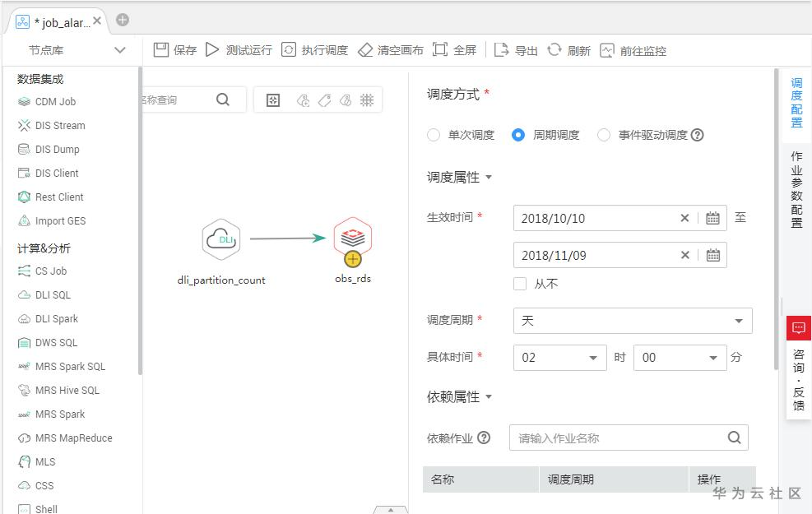Click the grid icon in canvas toolbar
812x514 pixels.
367,100
